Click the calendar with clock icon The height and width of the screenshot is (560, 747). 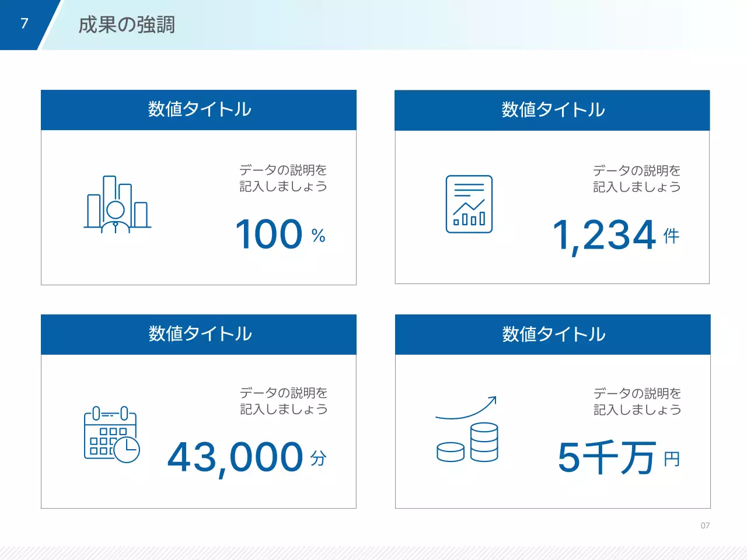(111, 435)
